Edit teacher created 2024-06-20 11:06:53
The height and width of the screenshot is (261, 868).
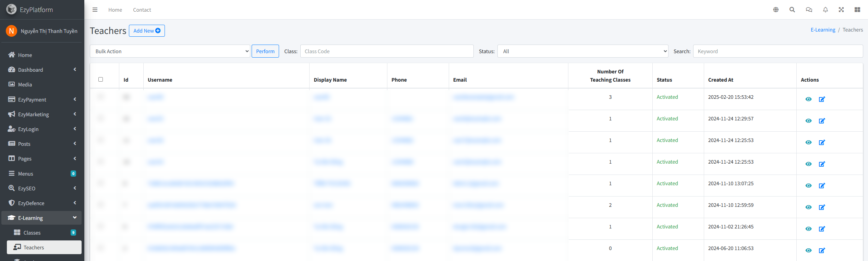click(822, 250)
